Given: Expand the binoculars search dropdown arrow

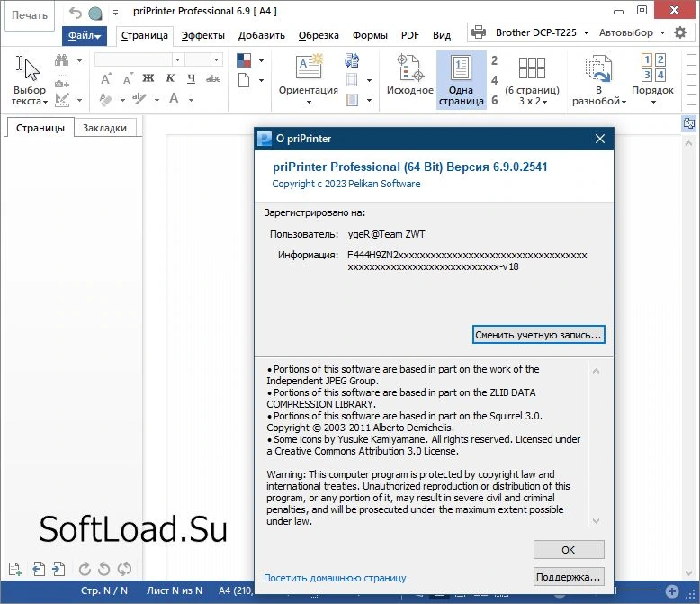Looking at the screenshot, I should (x=79, y=60).
